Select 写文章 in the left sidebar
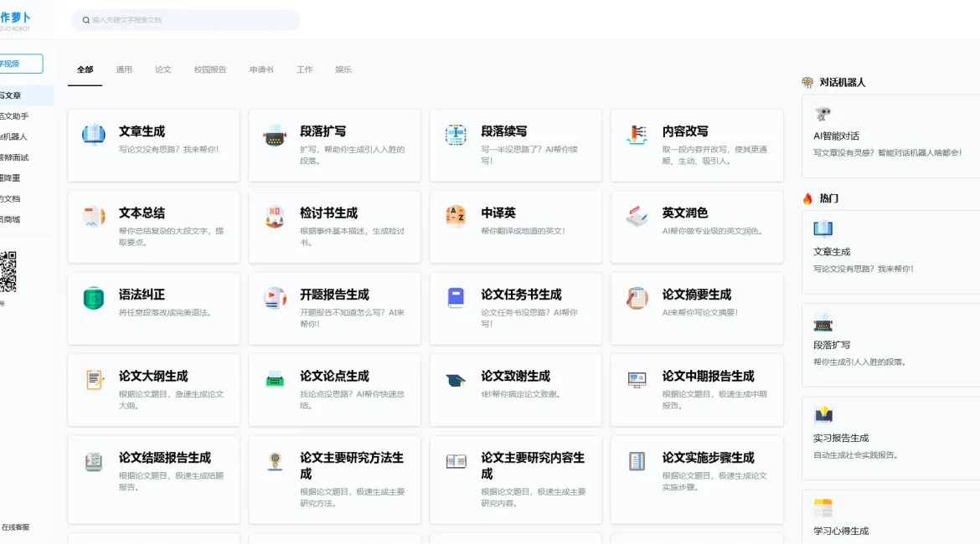Image resolution: width=980 pixels, height=544 pixels. tap(26, 95)
